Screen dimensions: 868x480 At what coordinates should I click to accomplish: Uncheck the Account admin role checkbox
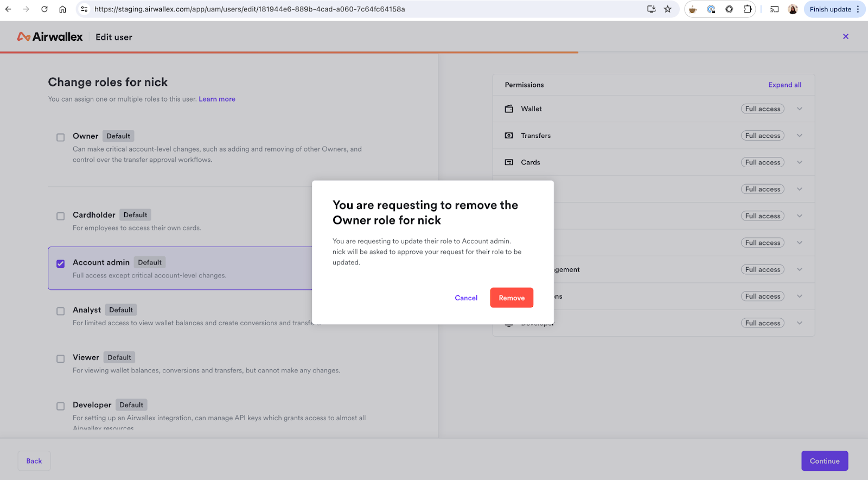pyautogui.click(x=61, y=264)
